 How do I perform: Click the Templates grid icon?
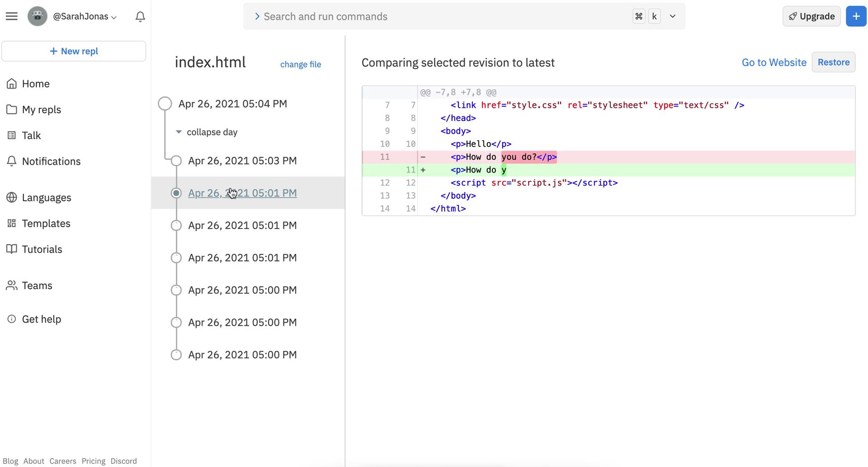pos(12,223)
